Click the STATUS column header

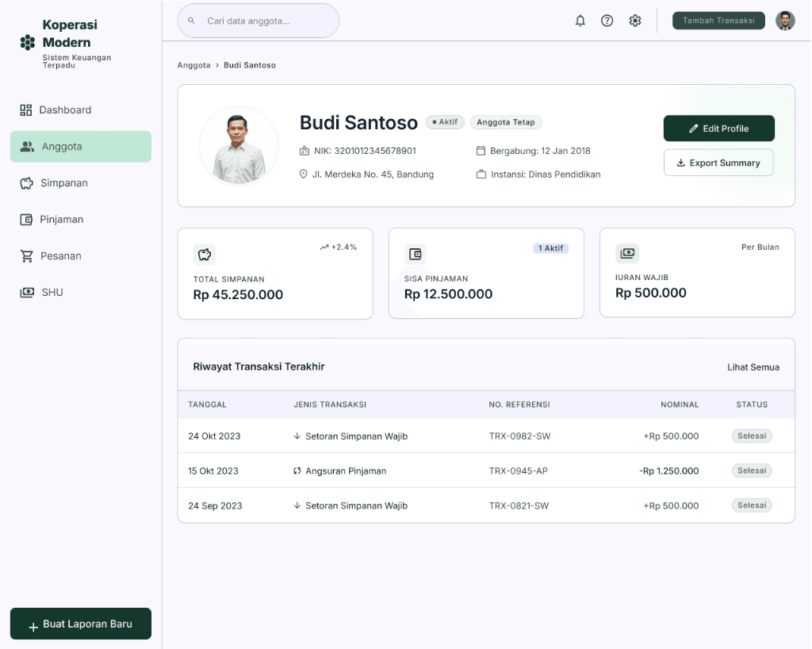click(x=752, y=405)
